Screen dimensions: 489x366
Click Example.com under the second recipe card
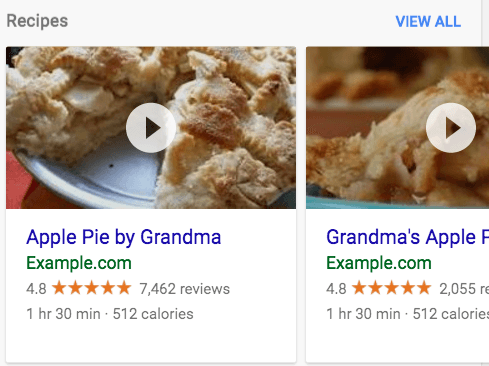[x=379, y=263]
